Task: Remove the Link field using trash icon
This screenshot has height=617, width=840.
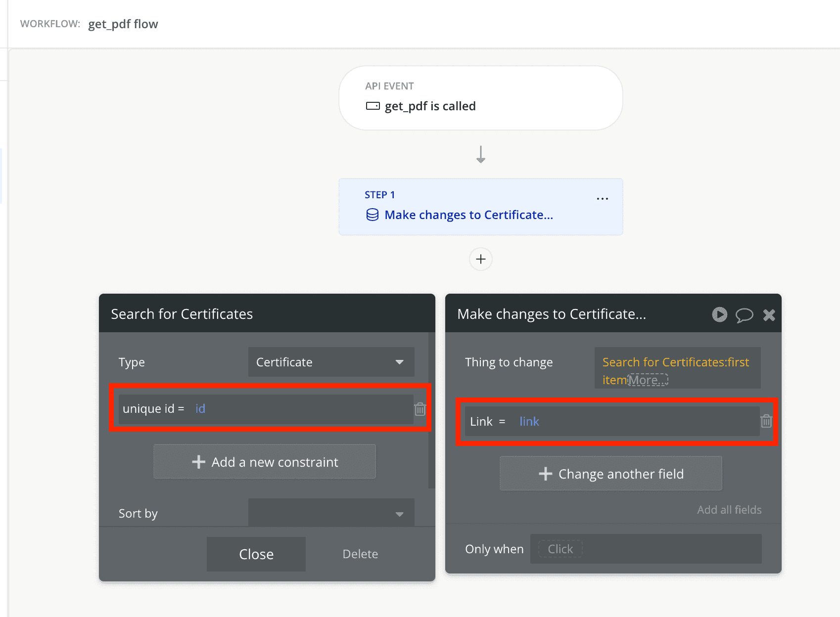Action: (766, 421)
